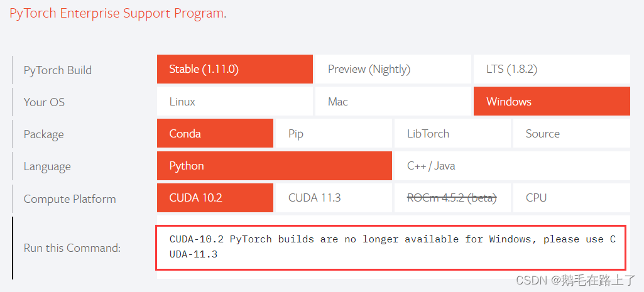644x292 pixels.
Task: Select C++ / Java language option
Action: point(512,166)
